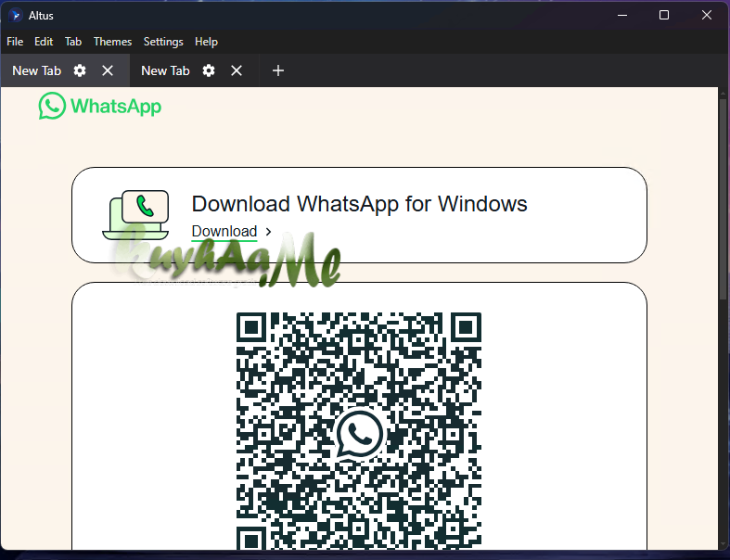Screen dimensions: 730x560
Task: Click the chevron next to Download
Action: (x=268, y=232)
